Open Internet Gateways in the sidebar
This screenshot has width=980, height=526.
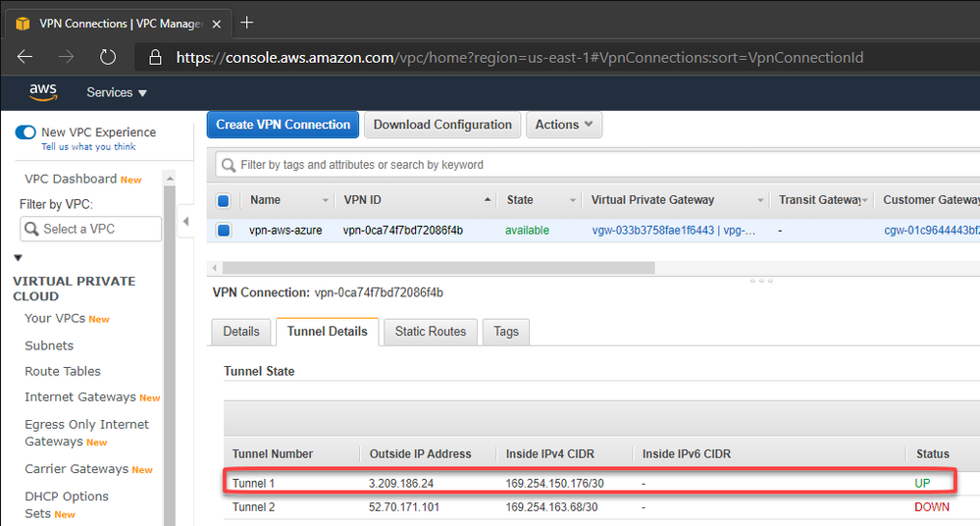click(80, 397)
